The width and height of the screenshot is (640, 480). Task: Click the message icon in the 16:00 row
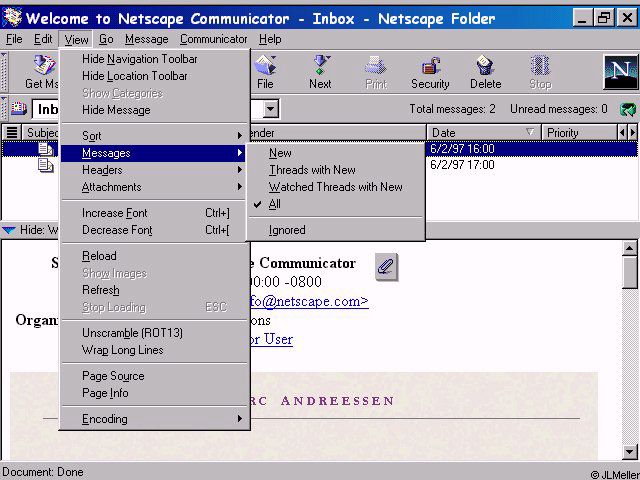[x=46, y=149]
